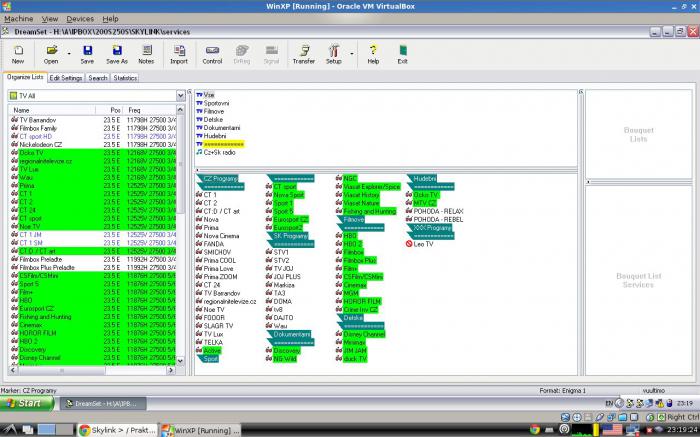Click the Save toolbar icon
This screenshot has width=700, height=437.
coord(87,54)
